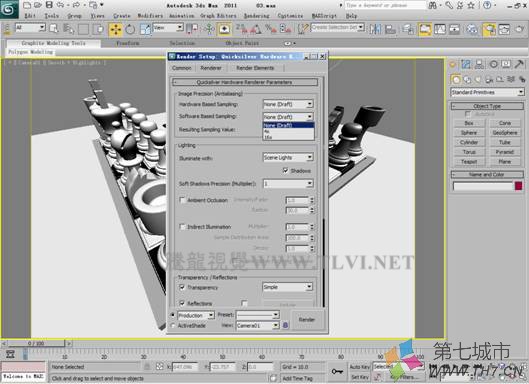The height and width of the screenshot is (384, 529).
Task: Open the Rendering menu
Action: click(x=257, y=16)
